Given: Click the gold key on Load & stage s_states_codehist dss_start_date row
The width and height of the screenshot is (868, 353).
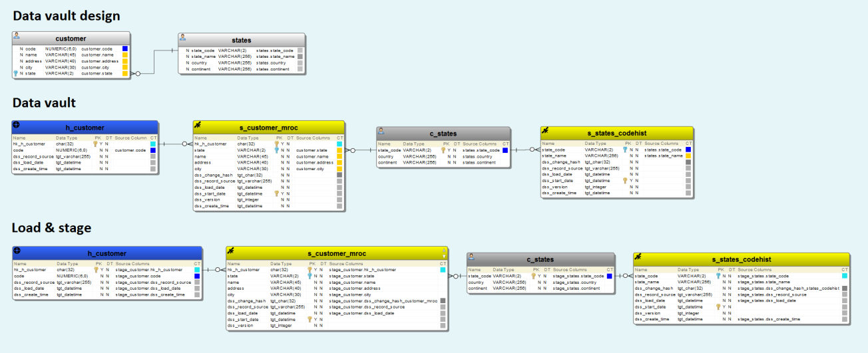Looking at the screenshot, I should (x=718, y=306).
